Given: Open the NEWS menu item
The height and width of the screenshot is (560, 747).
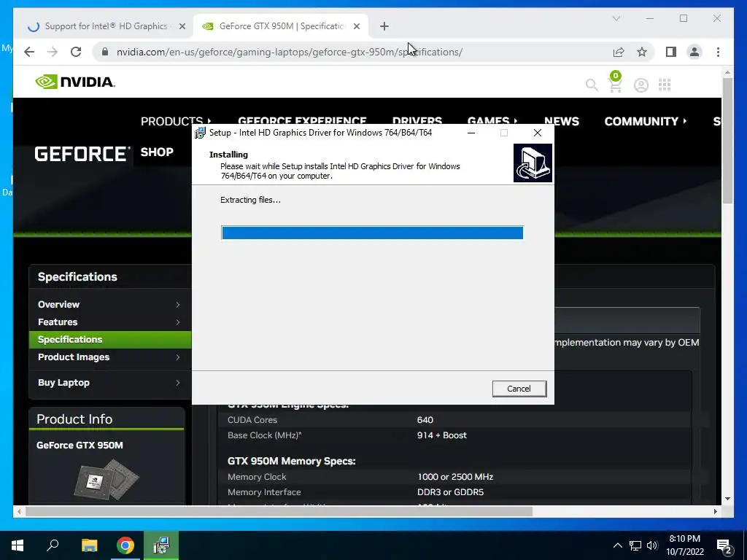Looking at the screenshot, I should (x=561, y=121).
